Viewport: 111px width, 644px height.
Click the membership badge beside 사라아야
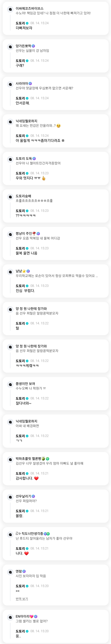tap(30, 84)
